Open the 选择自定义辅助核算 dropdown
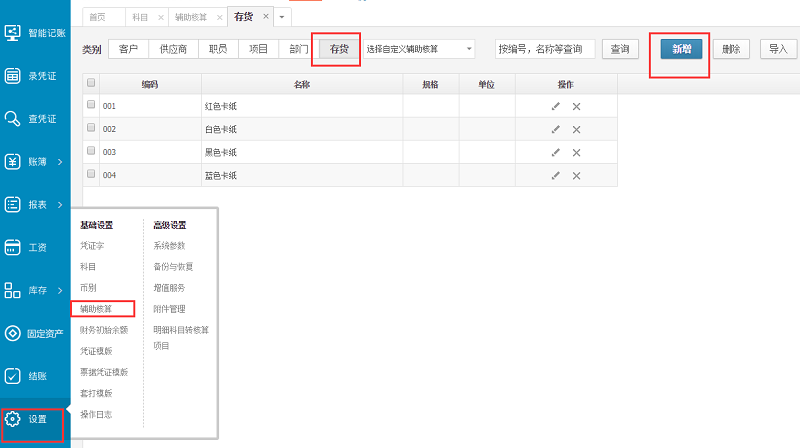 [419, 48]
